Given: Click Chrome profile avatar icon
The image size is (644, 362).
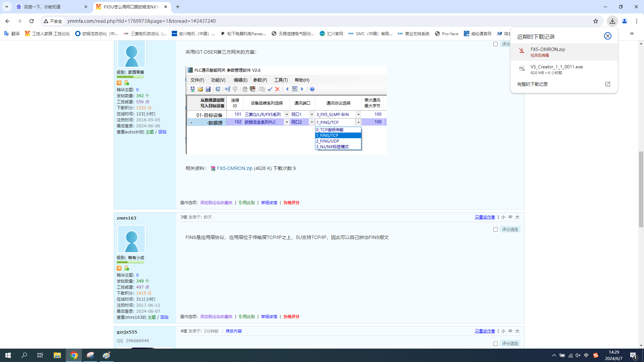Looking at the screenshot, I should [625, 21].
